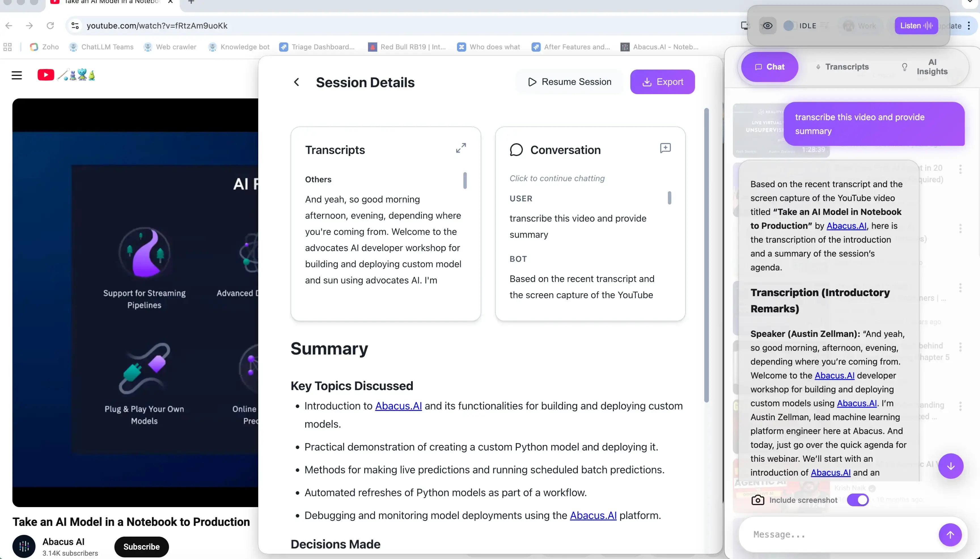Click the new conversation icon in Conversation card
This screenshot has width=980, height=559.
pyautogui.click(x=665, y=148)
